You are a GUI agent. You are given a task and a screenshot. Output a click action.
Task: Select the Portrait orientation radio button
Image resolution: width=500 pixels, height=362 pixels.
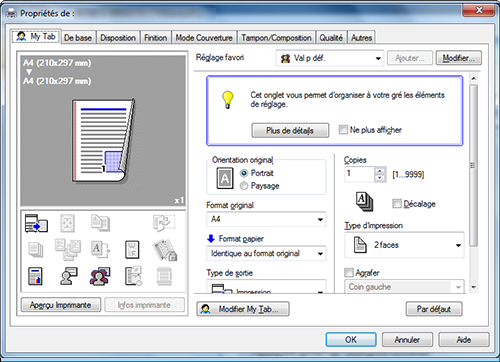tap(244, 173)
